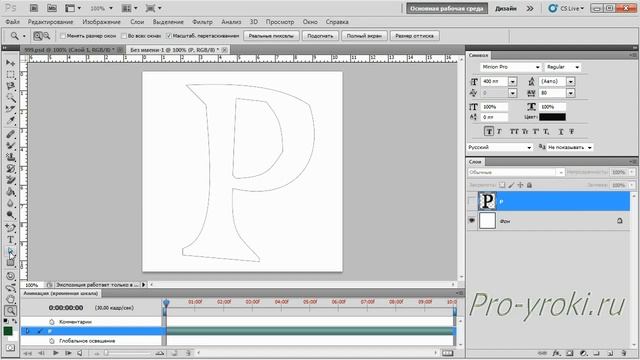
Task: Uncheck the 'Масштаб. перетаскиванием' checkbox
Action: 169,36
